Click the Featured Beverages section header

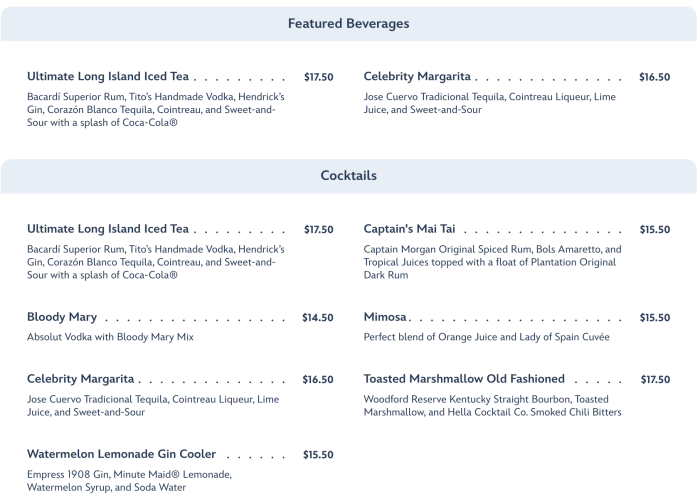click(x=348, y=23)
